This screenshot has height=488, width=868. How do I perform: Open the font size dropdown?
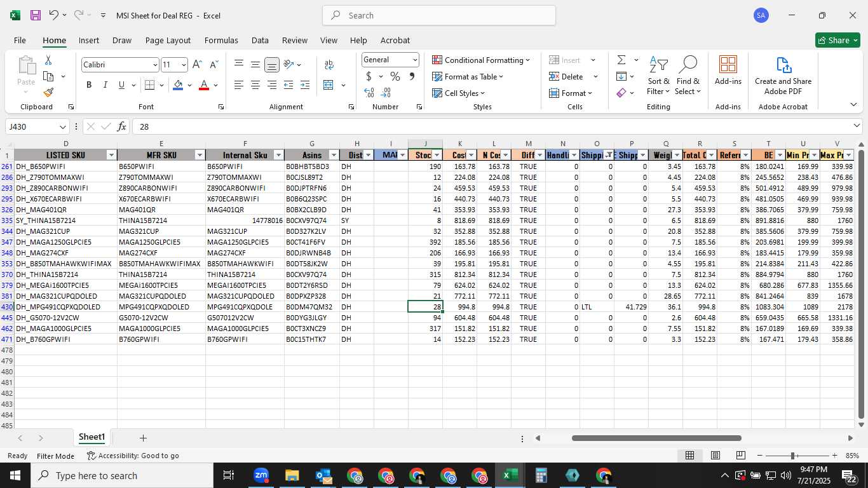(184, 65)
